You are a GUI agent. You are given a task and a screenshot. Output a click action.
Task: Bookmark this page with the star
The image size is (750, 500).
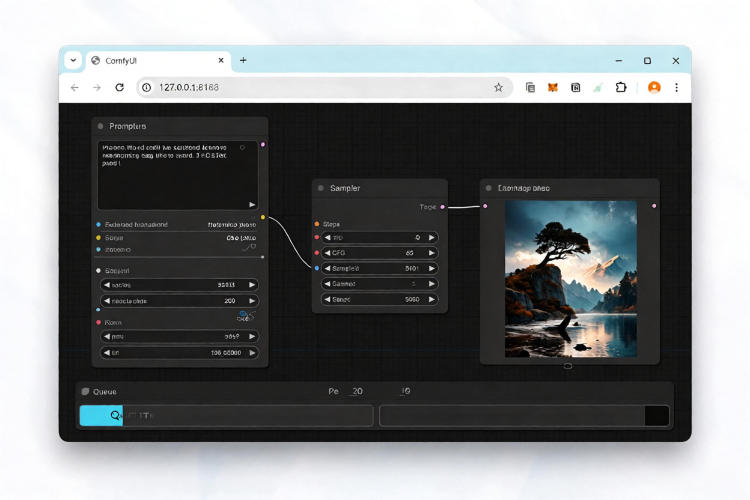pyautogui.click(x=498, y=88)
